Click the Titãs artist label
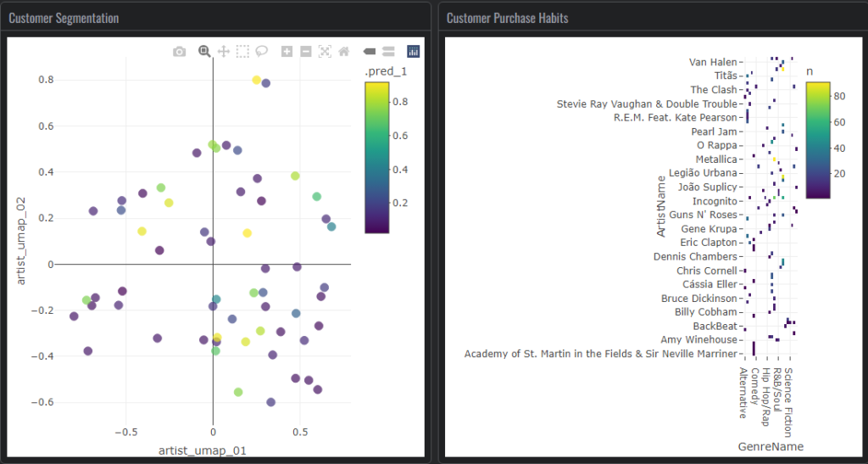This screenshot has width=868, height=464. 726,75
